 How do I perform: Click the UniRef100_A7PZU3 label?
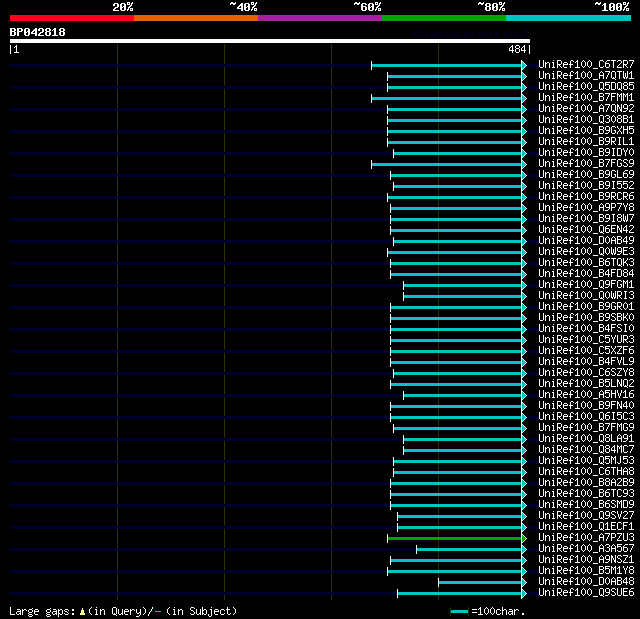click(x=586, y=538)
